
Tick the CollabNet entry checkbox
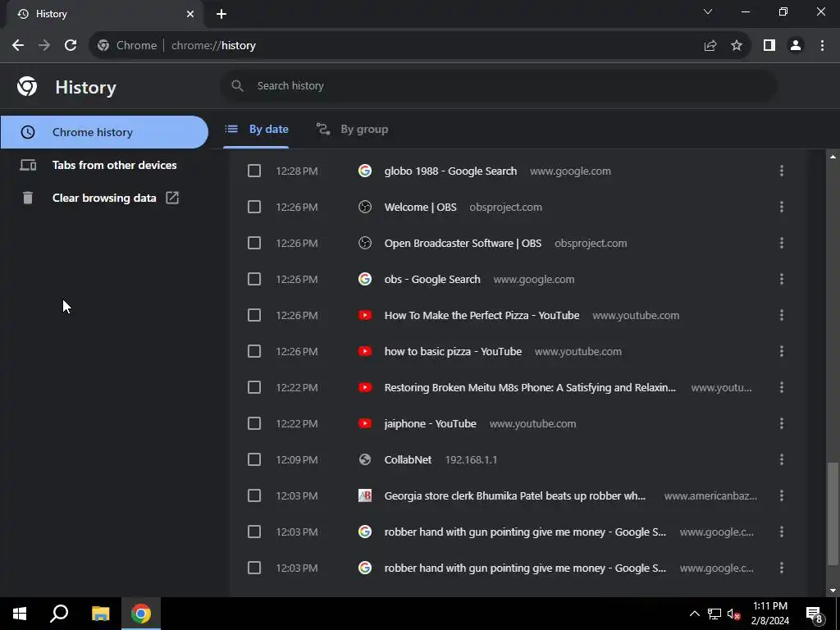coord(254,459)
